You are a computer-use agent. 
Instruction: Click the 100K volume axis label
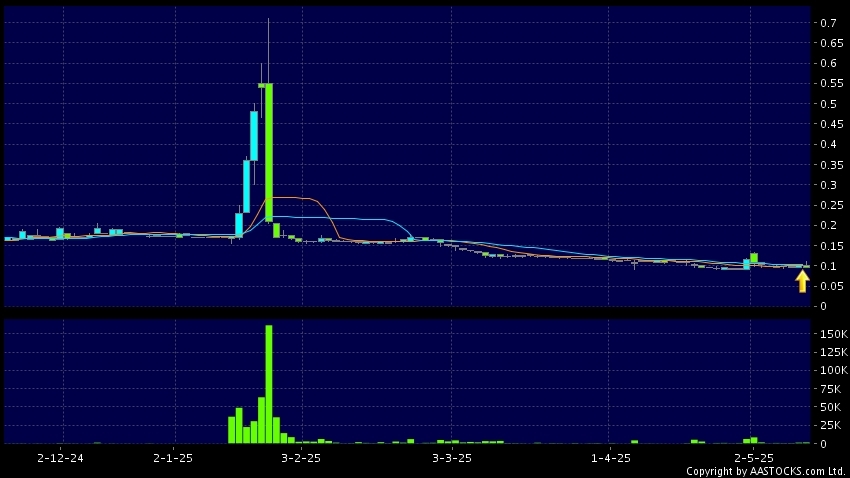point(834,371)
